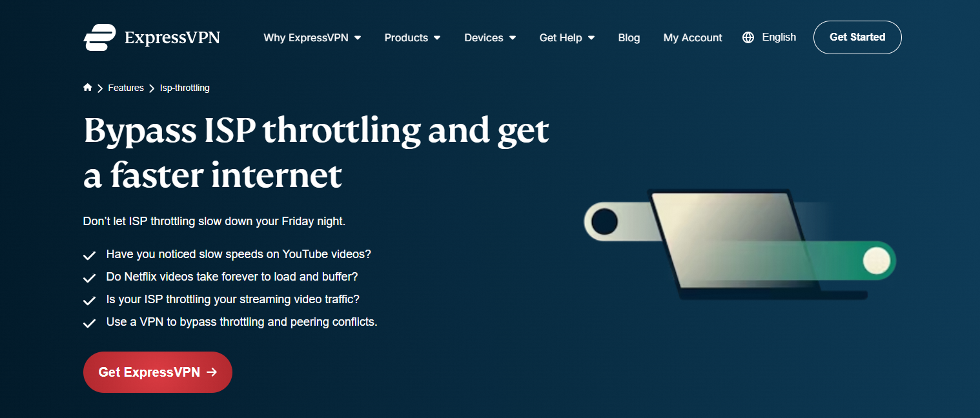Go to the home breadcrumb icon

[x=88, y=88]
